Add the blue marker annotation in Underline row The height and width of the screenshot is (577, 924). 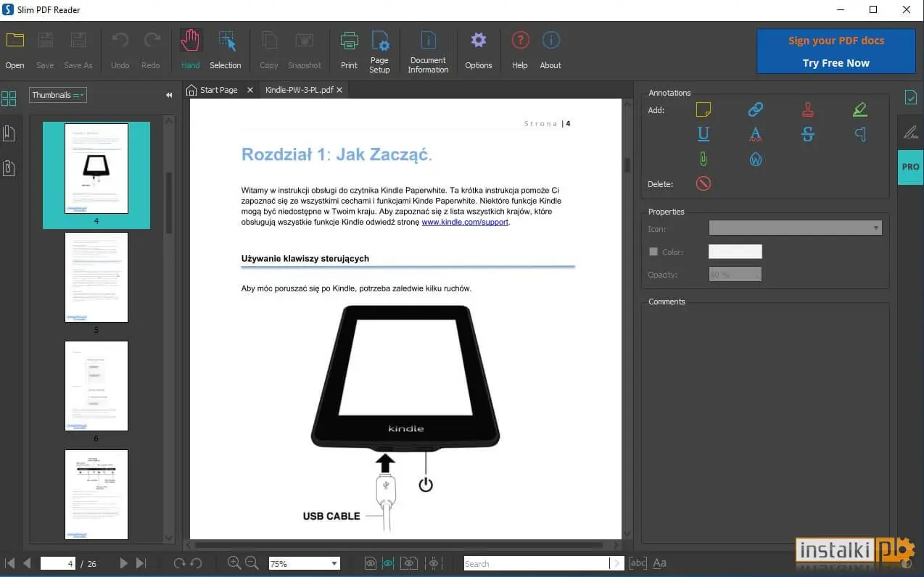click(860, 134)
